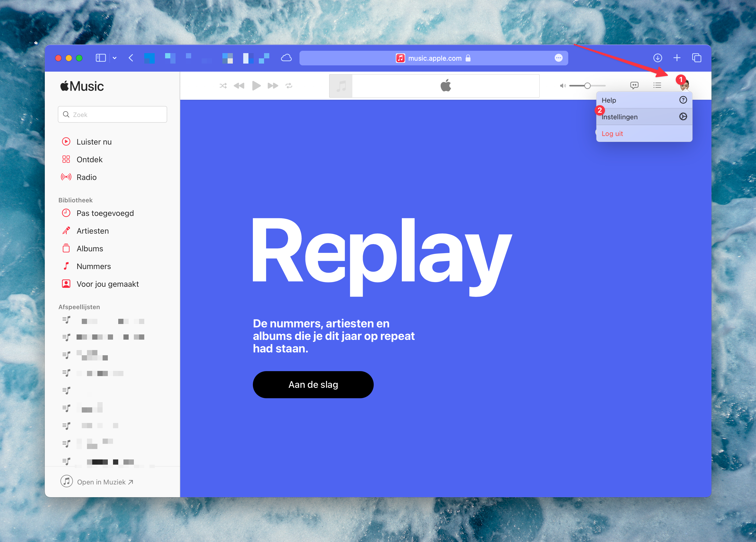The height and width of the screenshot is (542, 756).
Task: Adjust the volume slider
Action: point(588,85)
